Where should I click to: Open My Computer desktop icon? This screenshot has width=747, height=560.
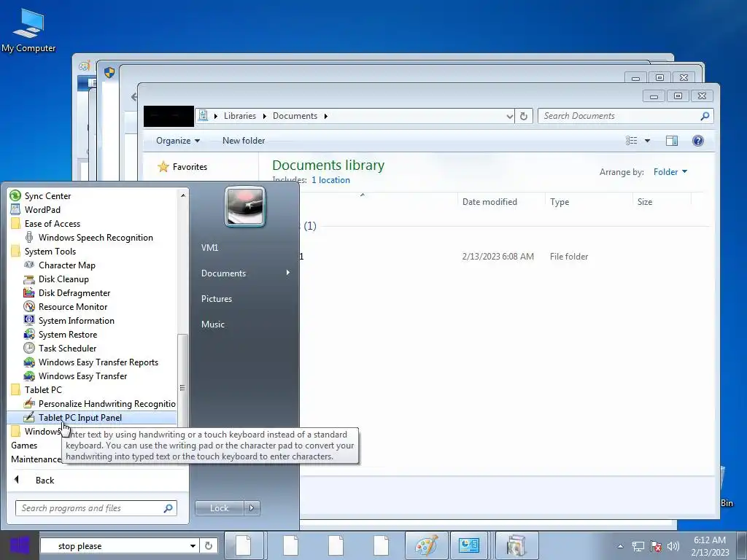click(x=28, y=29)
